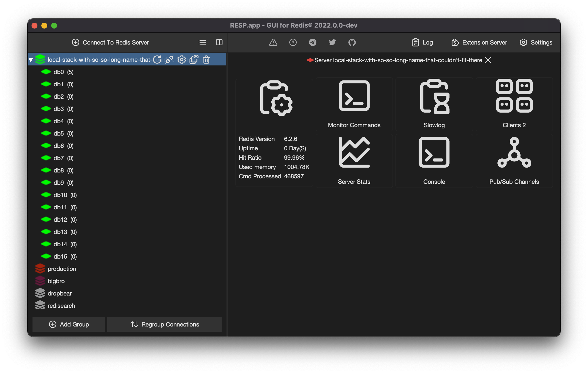Expand database db3 (0)

127,109
